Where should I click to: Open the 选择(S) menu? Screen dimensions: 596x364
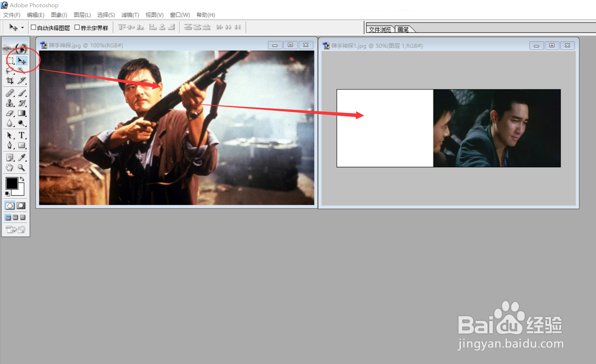106,15
